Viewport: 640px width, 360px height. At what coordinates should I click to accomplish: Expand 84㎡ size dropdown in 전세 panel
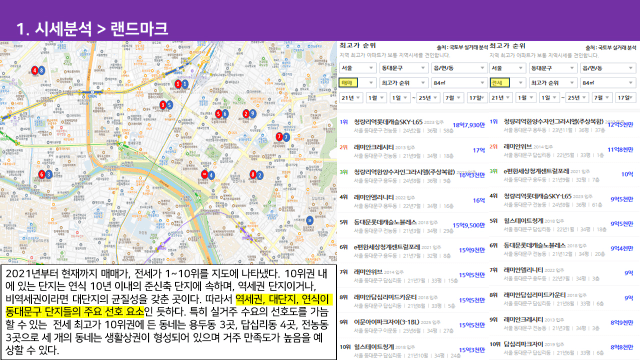(608, 83)
